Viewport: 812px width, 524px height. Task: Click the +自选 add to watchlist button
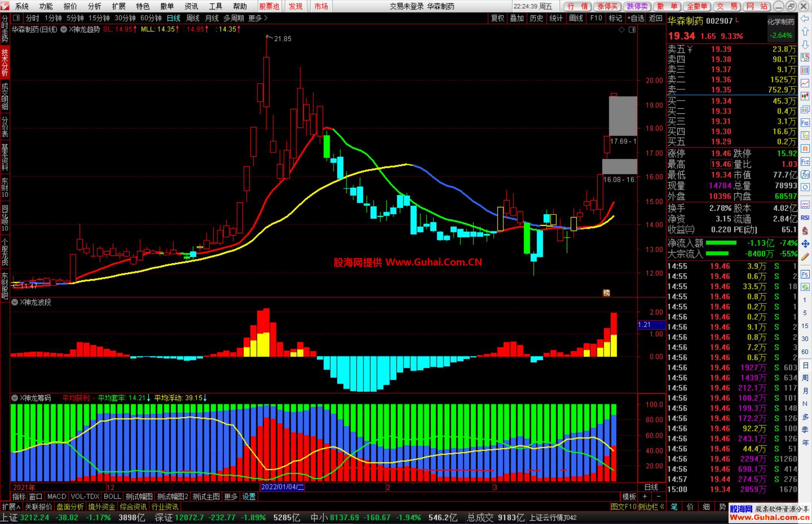pos(635,18)
